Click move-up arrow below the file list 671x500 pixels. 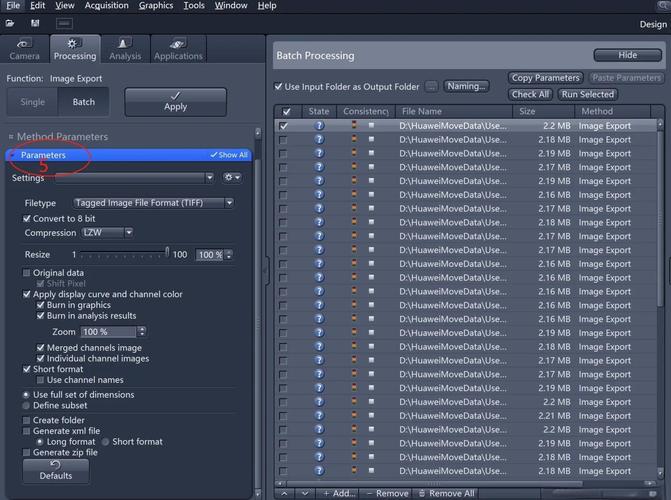tap(285, 493)
